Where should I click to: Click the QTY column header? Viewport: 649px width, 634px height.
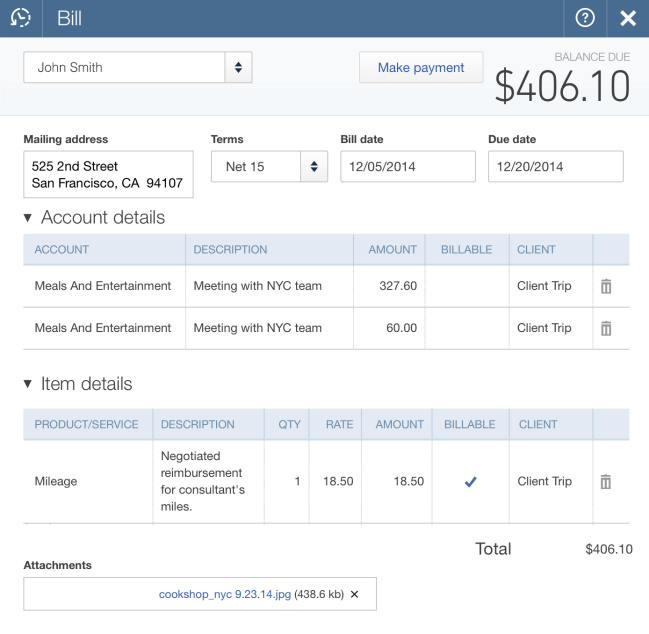coord(287,424)
